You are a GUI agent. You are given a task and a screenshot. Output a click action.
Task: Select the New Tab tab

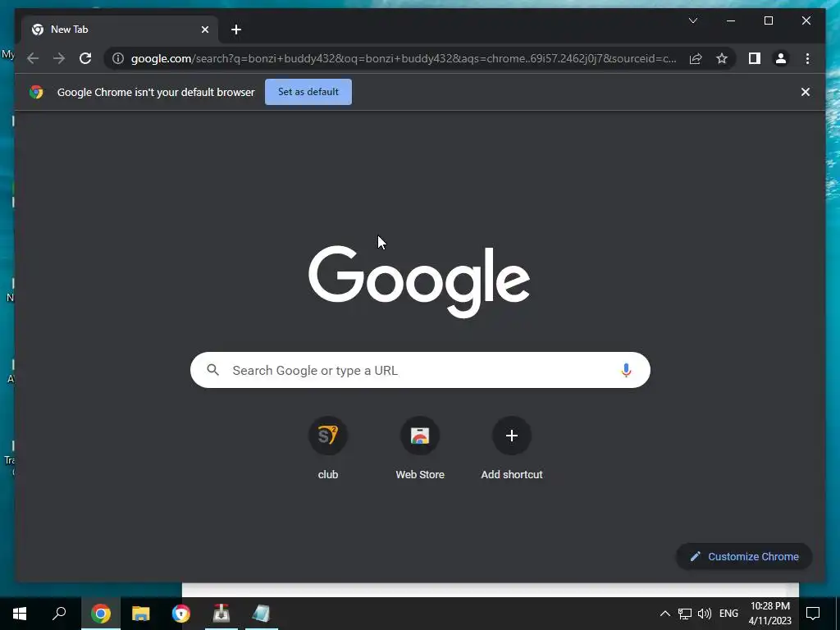(120, 30)
